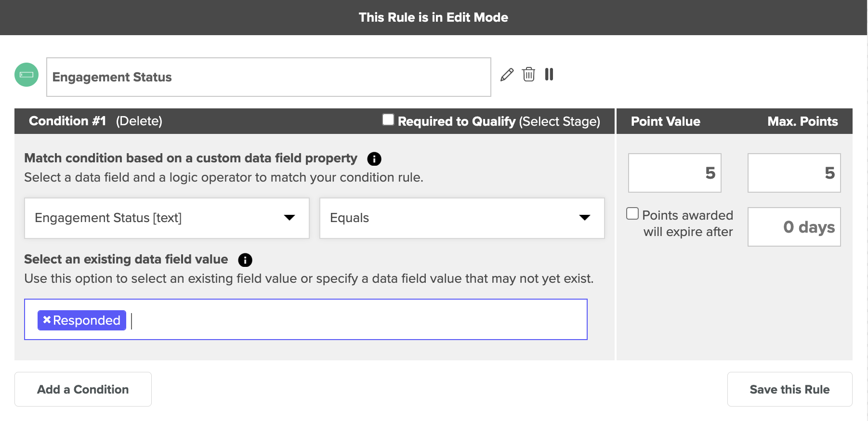Click the Max. Points input field

(x=794, y=173)
